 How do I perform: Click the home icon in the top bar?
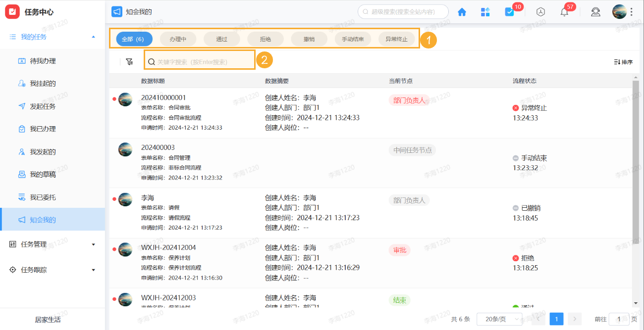(462, 11)
